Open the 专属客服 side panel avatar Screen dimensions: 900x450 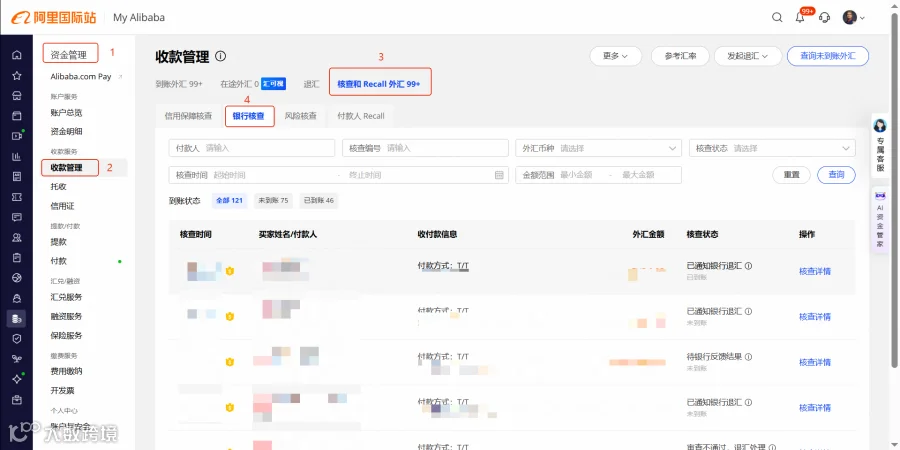click(x=879, y=125)
